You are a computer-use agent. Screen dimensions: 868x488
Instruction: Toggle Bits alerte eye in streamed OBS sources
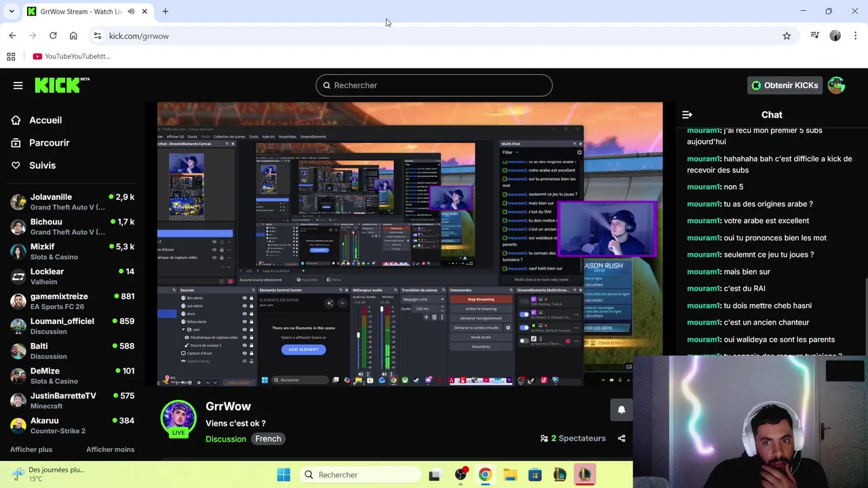(244, 298)
